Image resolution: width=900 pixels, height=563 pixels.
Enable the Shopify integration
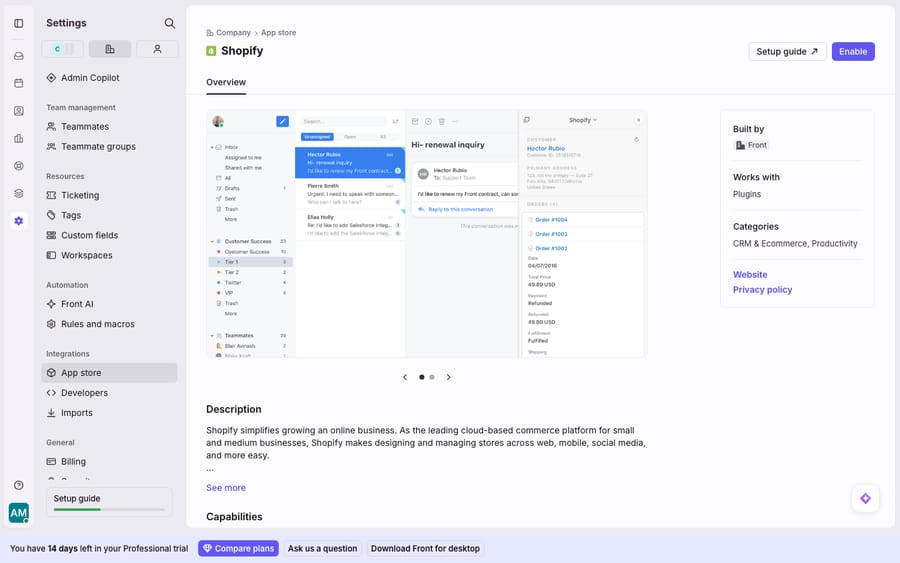point(853,52)
